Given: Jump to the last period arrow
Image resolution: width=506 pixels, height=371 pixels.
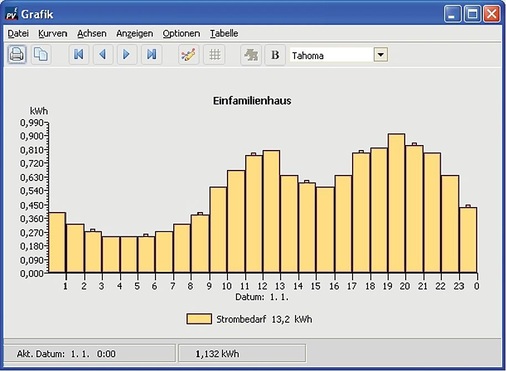Looking at the screenshot, I should click(152, 54).
